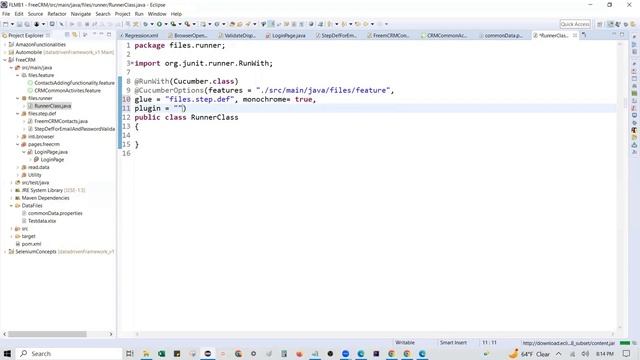Switch to the commonData.p... editor tab
The height and width of the screenshot is (360, 640).
[501, 36]
